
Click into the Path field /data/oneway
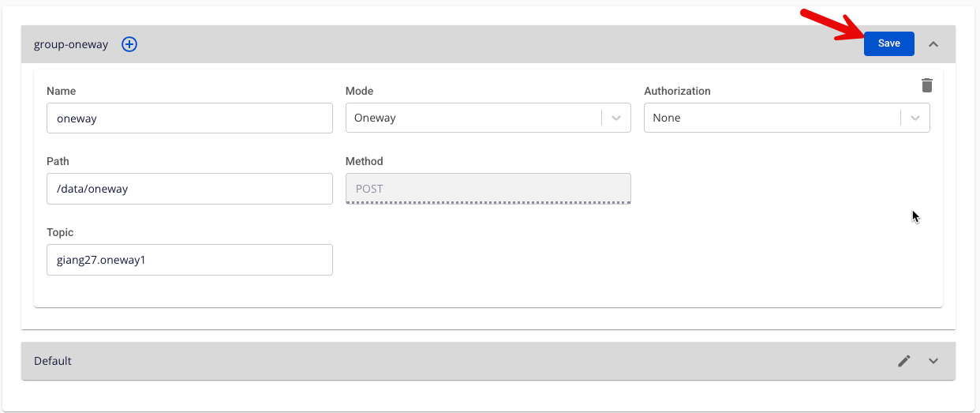coord(189,189)
